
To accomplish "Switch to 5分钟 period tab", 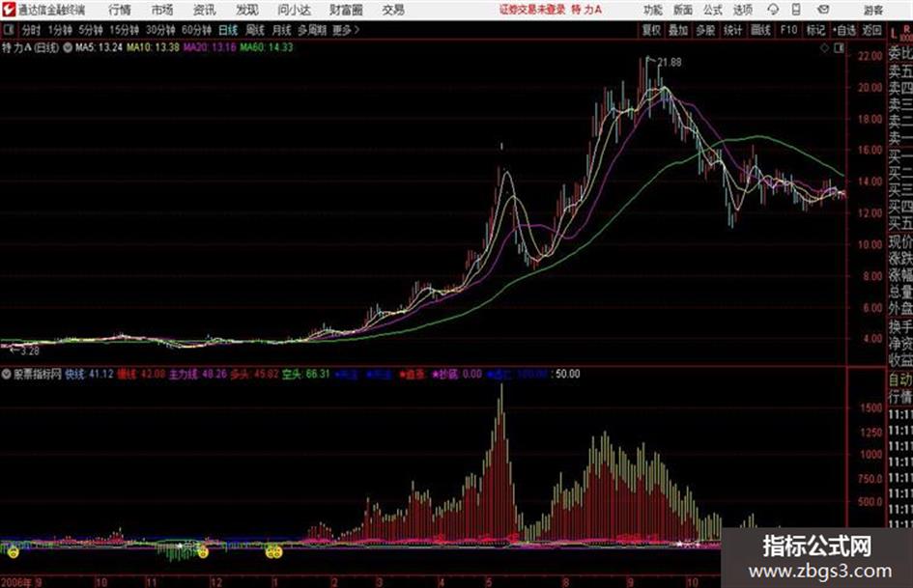I will pyautogui.click(x=90, y=30).
